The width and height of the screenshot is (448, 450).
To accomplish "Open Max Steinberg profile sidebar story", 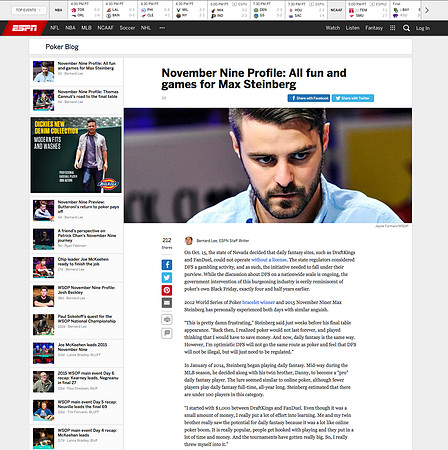I will pos(87,66).
